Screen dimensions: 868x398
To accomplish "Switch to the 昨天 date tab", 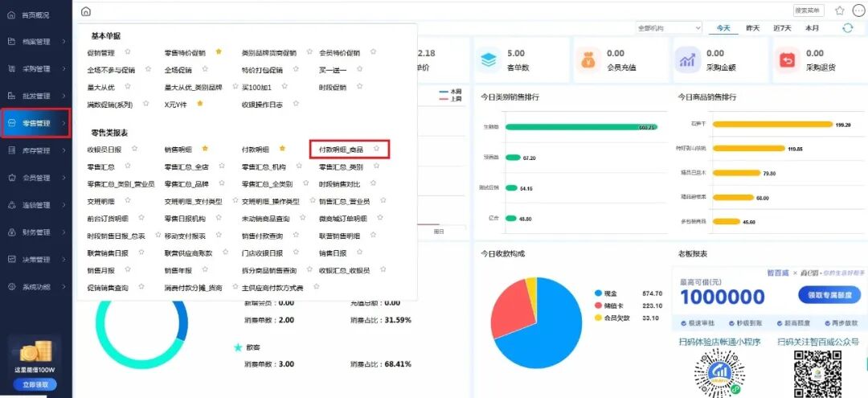I will 753,28.
